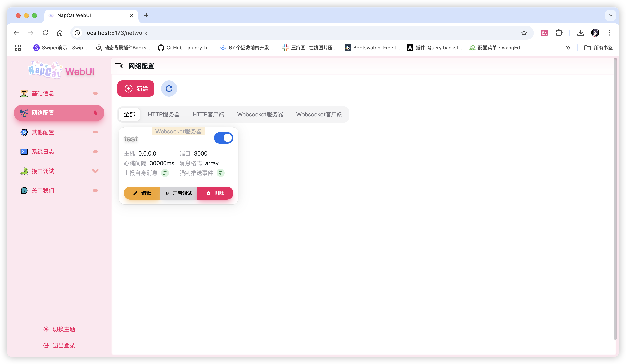
Task: Click the test card title
Action: [131, 139]
